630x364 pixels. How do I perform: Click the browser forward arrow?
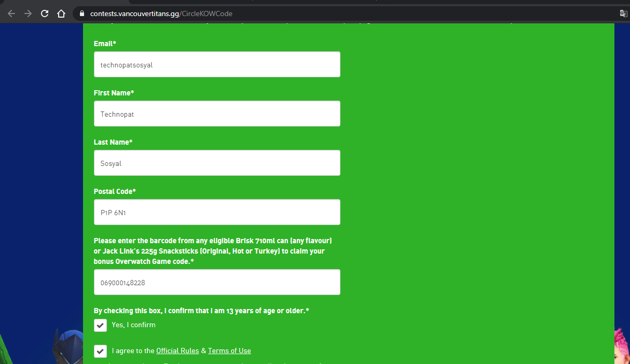(28, 13)
